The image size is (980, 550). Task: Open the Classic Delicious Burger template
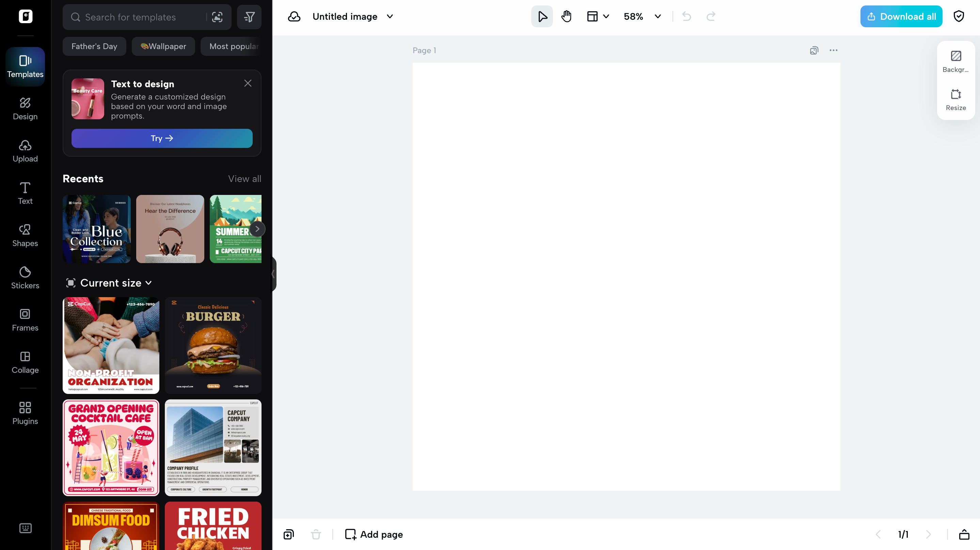pos(213,345)
